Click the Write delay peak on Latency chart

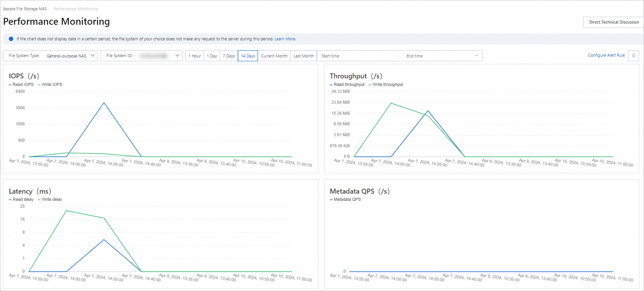click(66, 211)
